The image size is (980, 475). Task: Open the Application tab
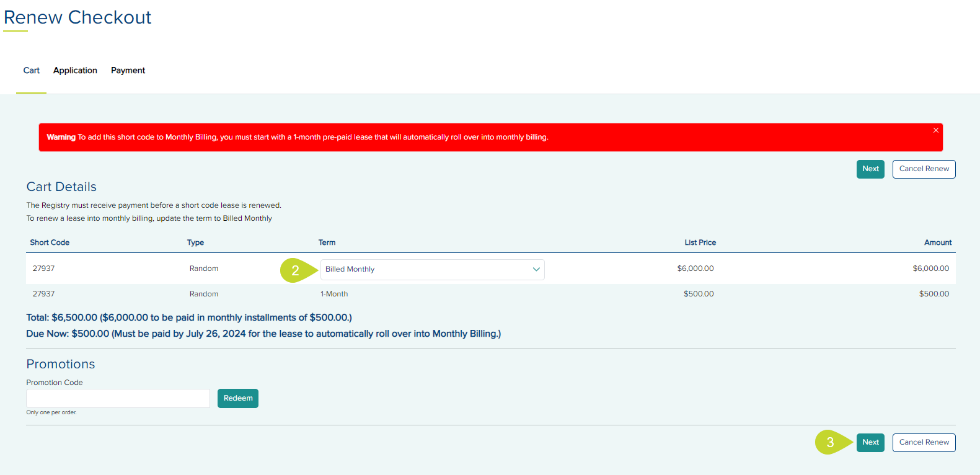click(x=75, y=71)
